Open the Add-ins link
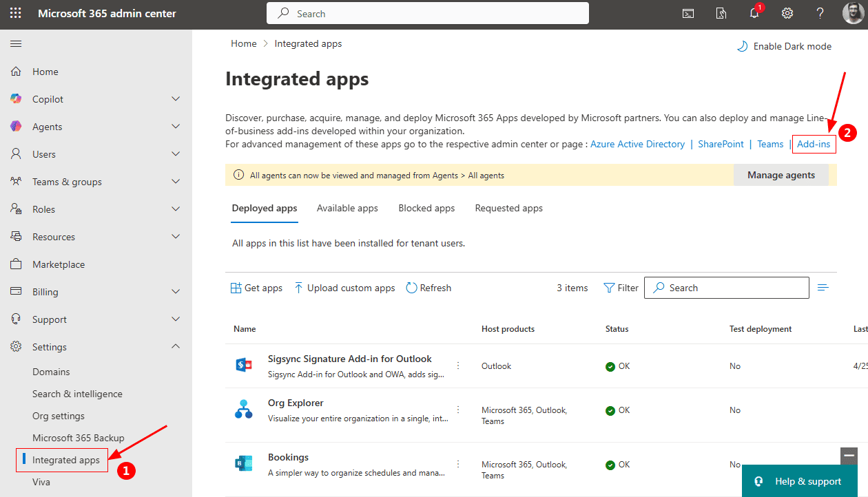This screenshot has width=868, height=497. [x=814, y=144]
